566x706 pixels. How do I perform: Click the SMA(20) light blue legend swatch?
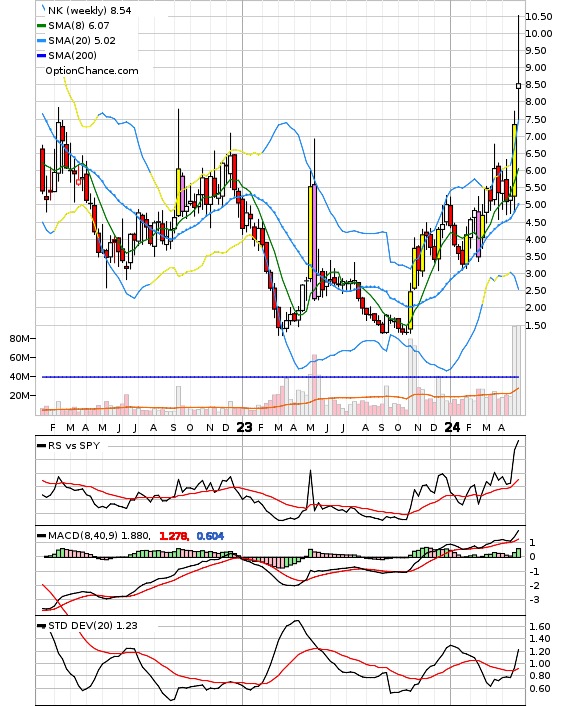(41, 41)
